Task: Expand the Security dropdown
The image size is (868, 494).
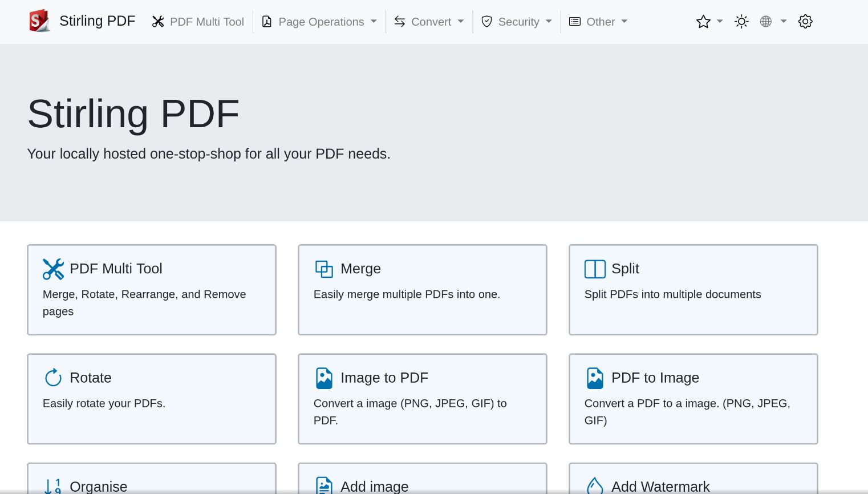Action: pyautogui.click(x=516, y=22)
